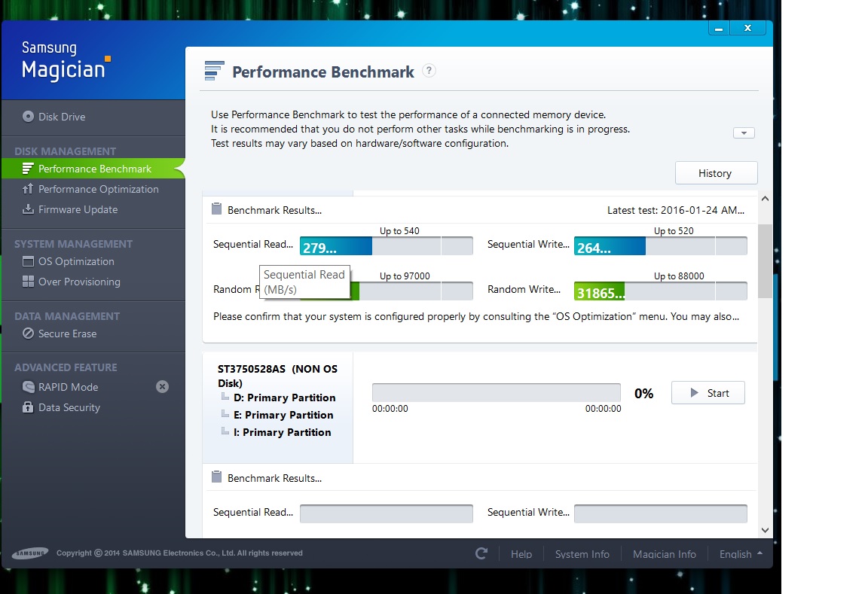Click the second disk's empty Sequential Write bar
The width and height of the screenshot is (868, 594).
(660, 513)
